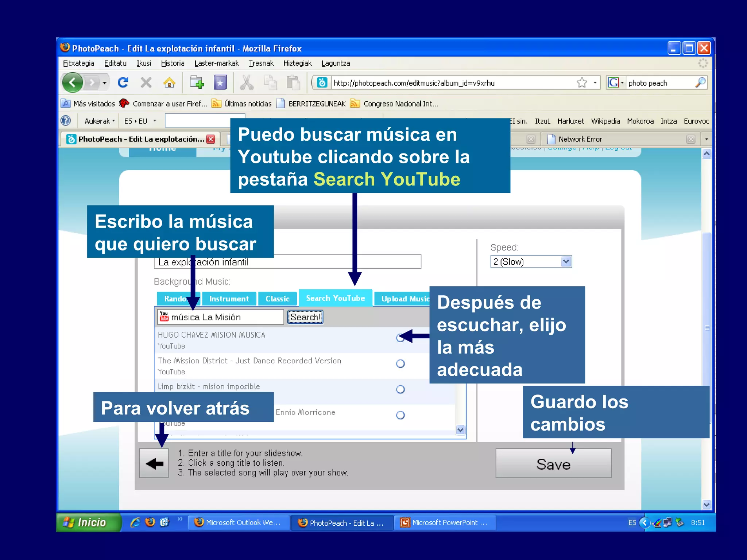Image resolution: width=747 pixels, height=560 pixels.
Task: Click page scrollbar down arrow
Action: tap(707, 505)
